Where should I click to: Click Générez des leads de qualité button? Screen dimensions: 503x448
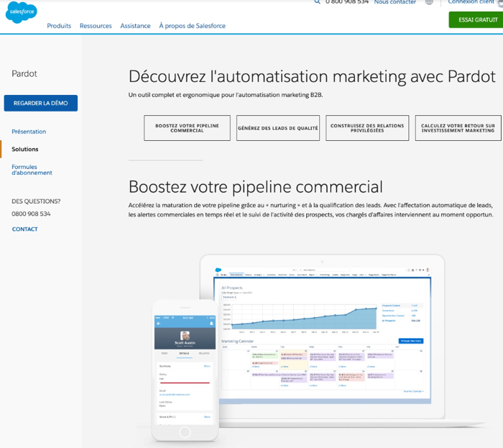(278, 128)
